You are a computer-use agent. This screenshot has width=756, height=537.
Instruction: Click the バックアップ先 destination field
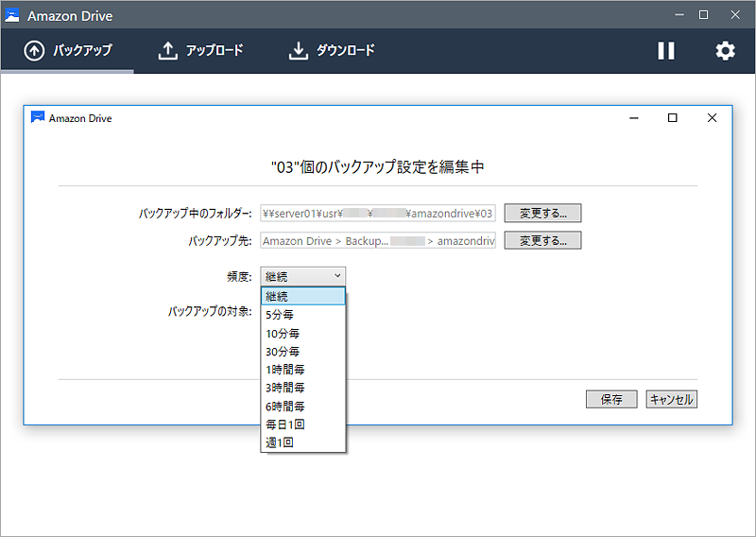[378, 240]
